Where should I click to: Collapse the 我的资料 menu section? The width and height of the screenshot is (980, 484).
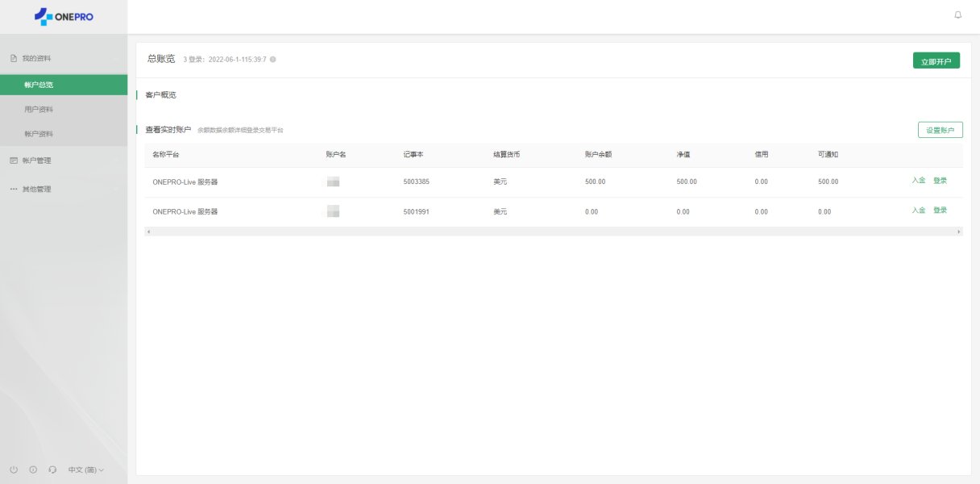[x=64, y=58]
